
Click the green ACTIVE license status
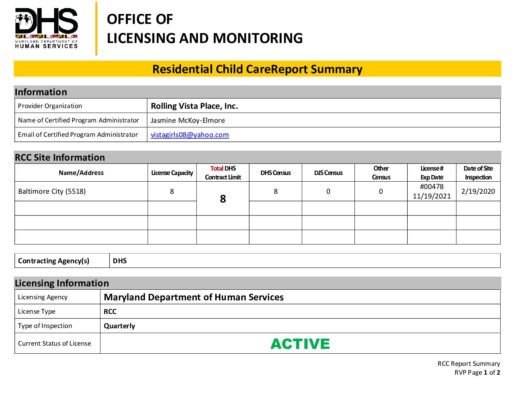coord(300,344)
